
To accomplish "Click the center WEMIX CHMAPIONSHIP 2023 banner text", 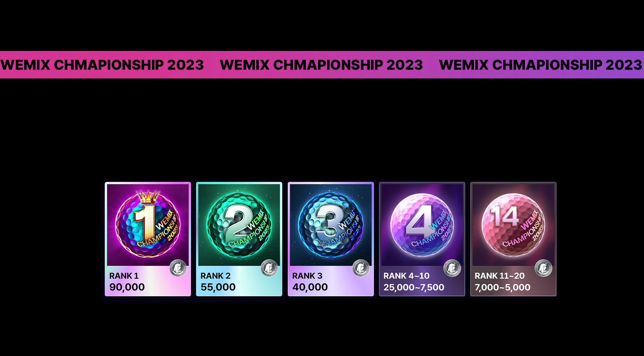I will (x=321, y=65).
